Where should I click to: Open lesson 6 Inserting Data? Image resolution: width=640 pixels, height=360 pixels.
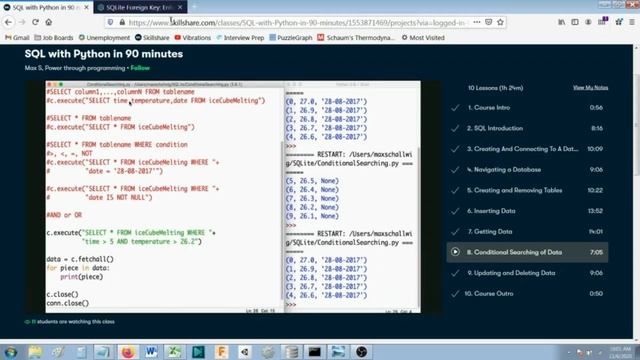click(527, 211)
